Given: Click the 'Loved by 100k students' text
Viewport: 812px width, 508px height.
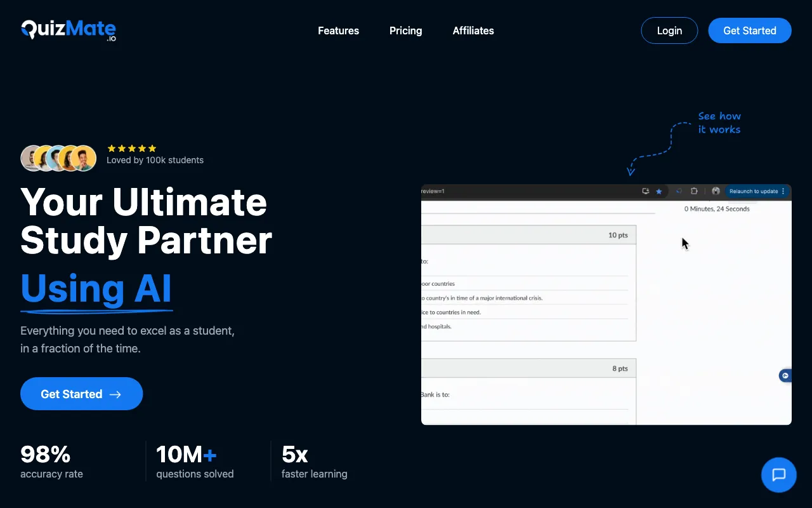Looking at the screenshot, I should click(x=155, y=160).
